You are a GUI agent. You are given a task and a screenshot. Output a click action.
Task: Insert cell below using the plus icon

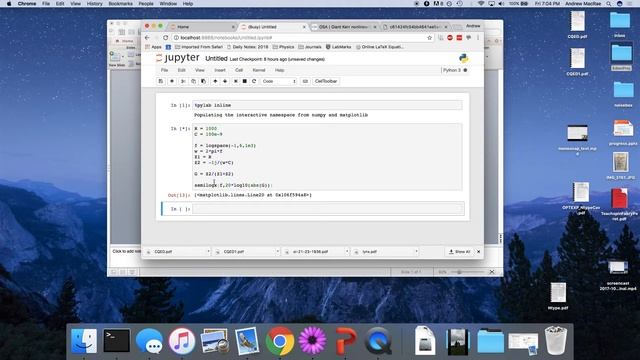click(172, 81)
